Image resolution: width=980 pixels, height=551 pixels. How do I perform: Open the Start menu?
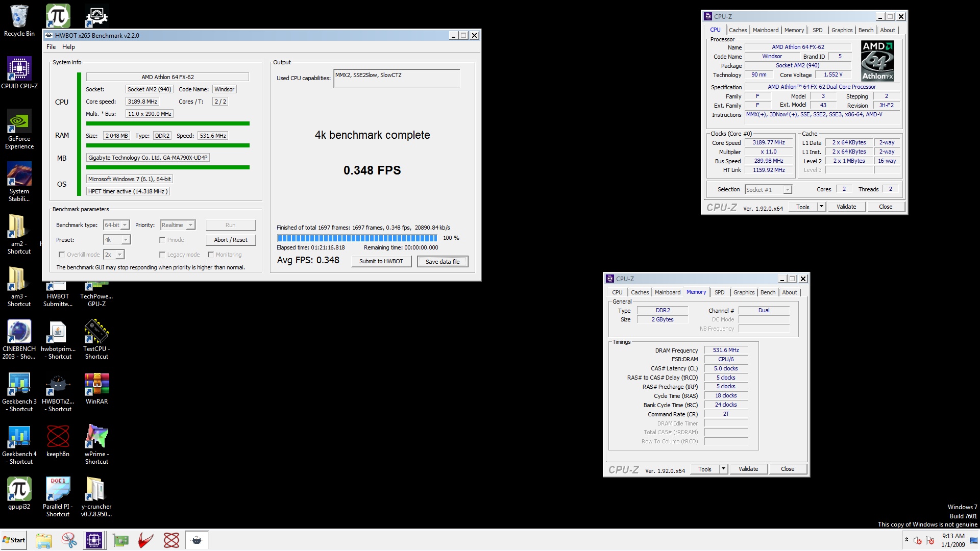pos(14,540)
